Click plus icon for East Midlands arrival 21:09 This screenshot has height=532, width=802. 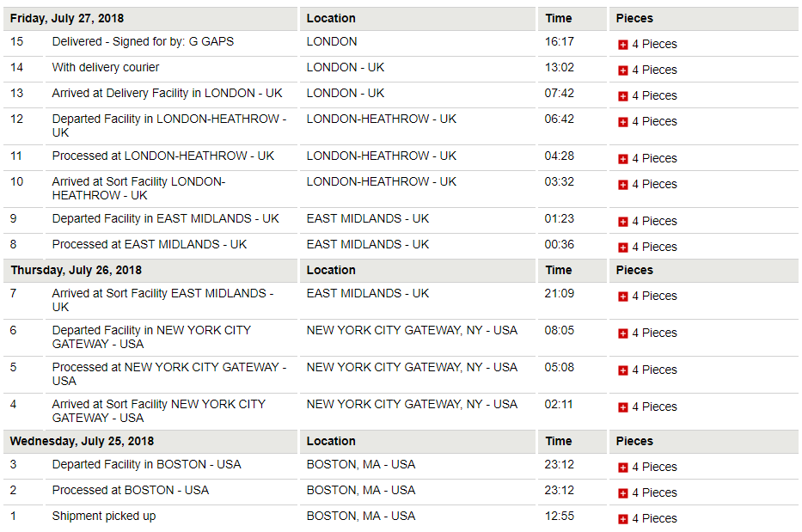pos(622,297)
